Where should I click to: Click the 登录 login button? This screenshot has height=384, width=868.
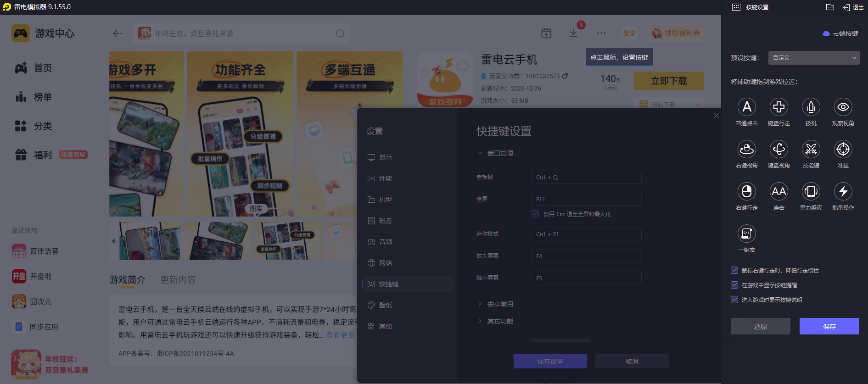click(x=629, y=33)
